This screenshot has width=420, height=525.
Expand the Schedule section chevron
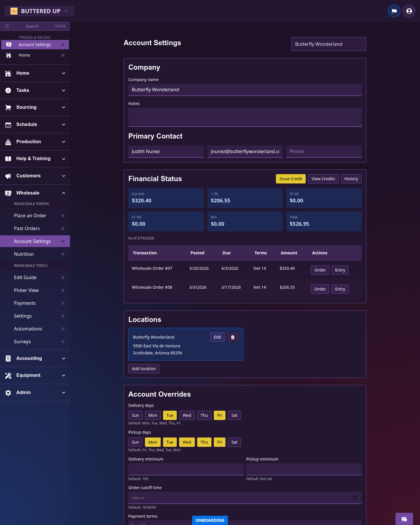tap(64, 125)
